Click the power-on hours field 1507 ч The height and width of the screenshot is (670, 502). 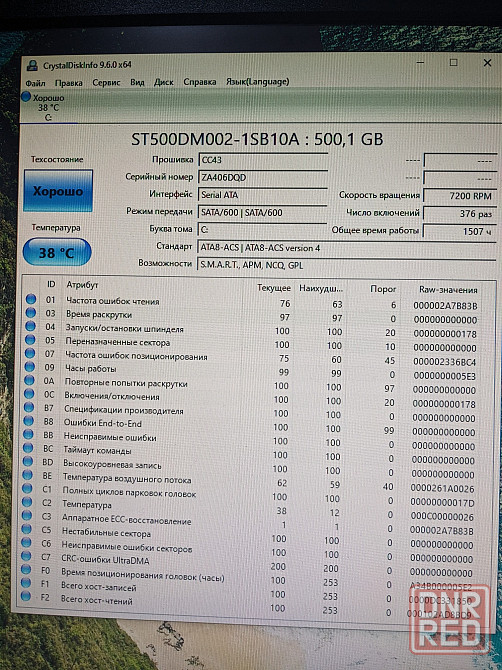tap(460, 232)
